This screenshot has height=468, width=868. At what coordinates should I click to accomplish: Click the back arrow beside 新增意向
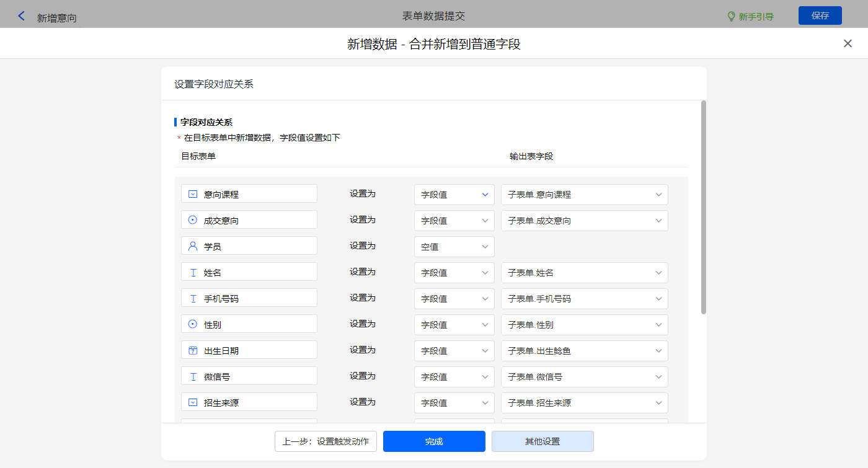tap(22, 16)
